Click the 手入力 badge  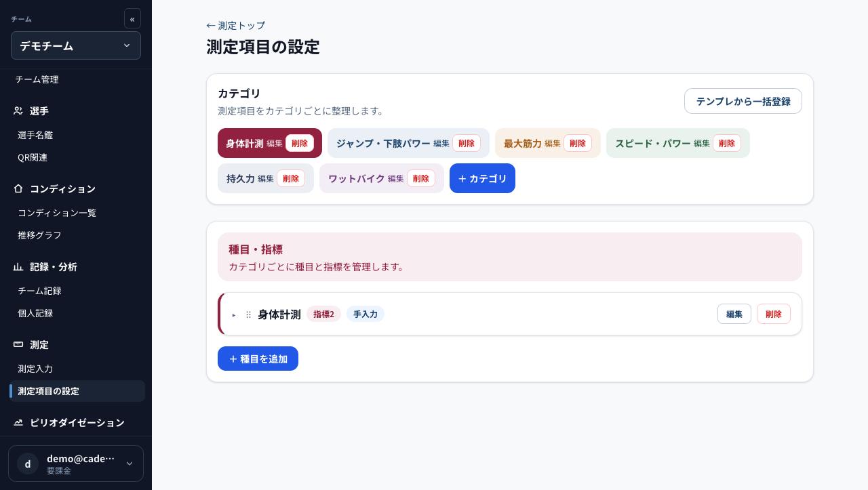pyautogui.click(x=366, y=314)
